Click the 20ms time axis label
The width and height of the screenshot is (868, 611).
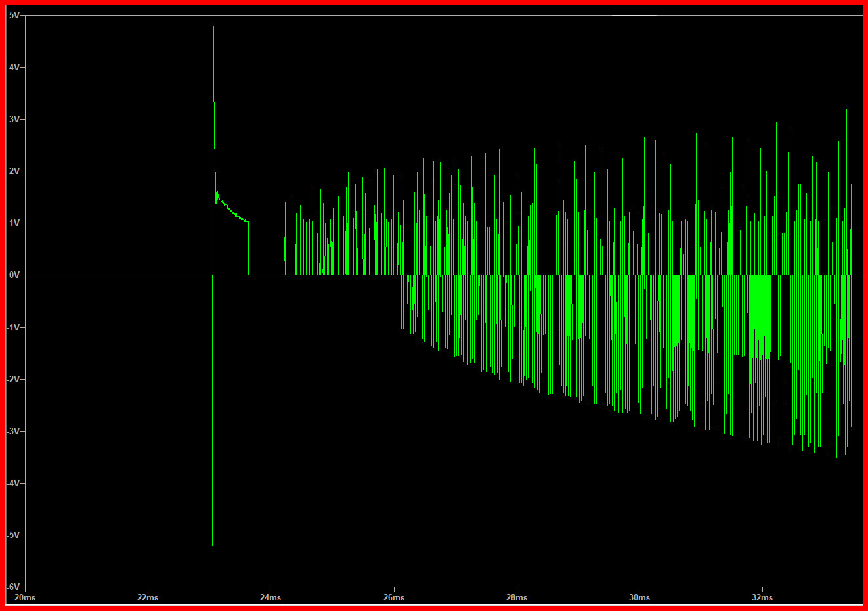pos(25,597)
